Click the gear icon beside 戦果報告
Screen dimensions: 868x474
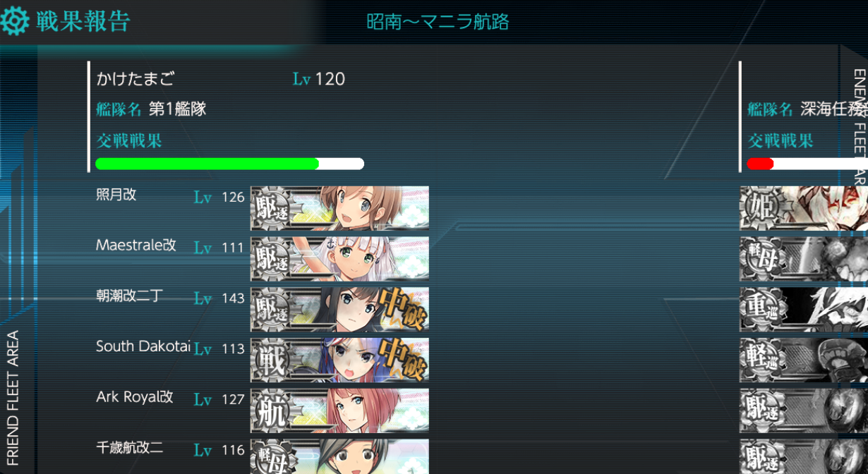point(14,22)
